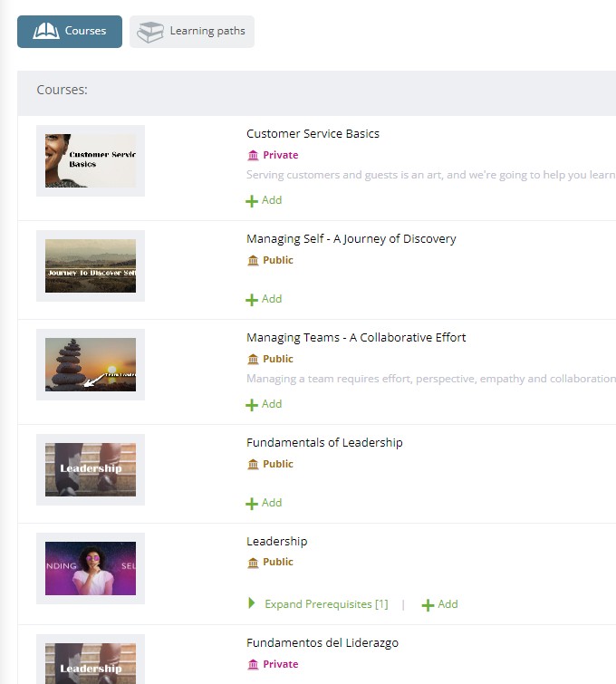Viewport: 616px width, 684px height.
Task: Click the triangle arrow beside Expand Prerequisites
Action: pos(252,603)
